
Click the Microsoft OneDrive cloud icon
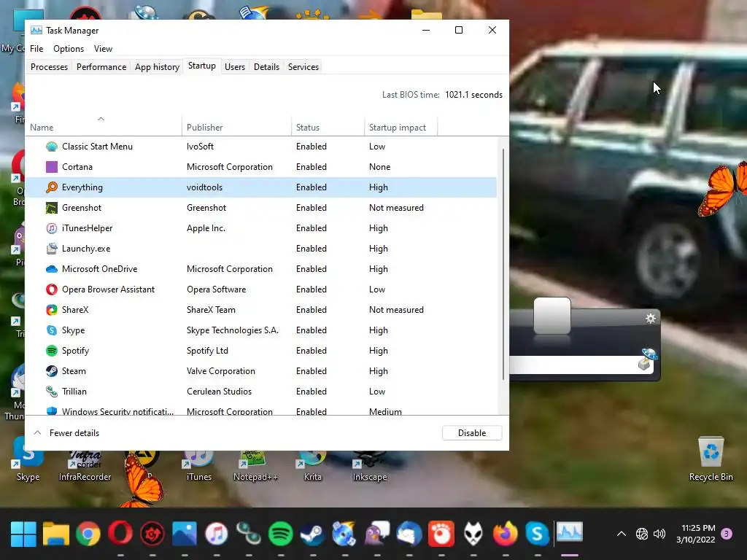coord(52,269)
